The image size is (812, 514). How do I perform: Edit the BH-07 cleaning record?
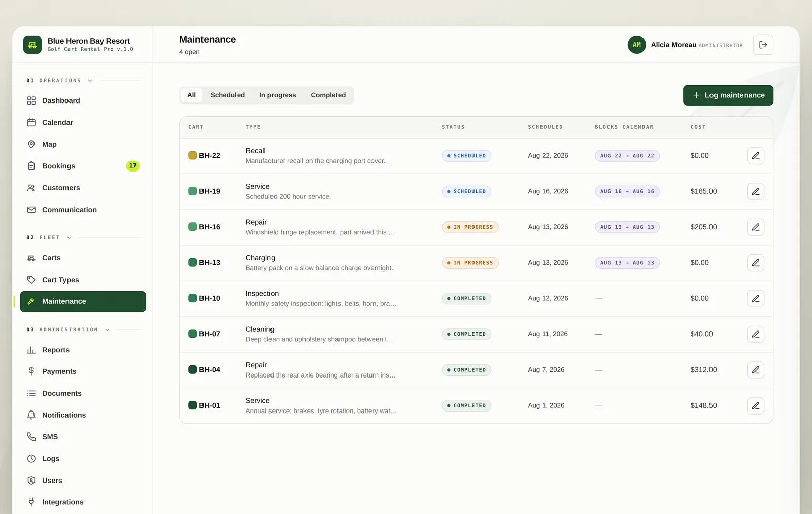point(756,334)
